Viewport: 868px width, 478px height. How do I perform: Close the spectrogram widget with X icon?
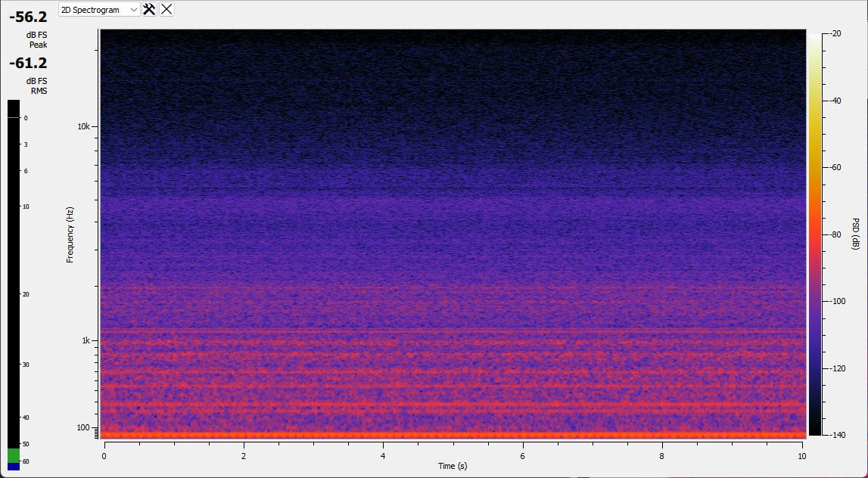[x=166, y=9]
